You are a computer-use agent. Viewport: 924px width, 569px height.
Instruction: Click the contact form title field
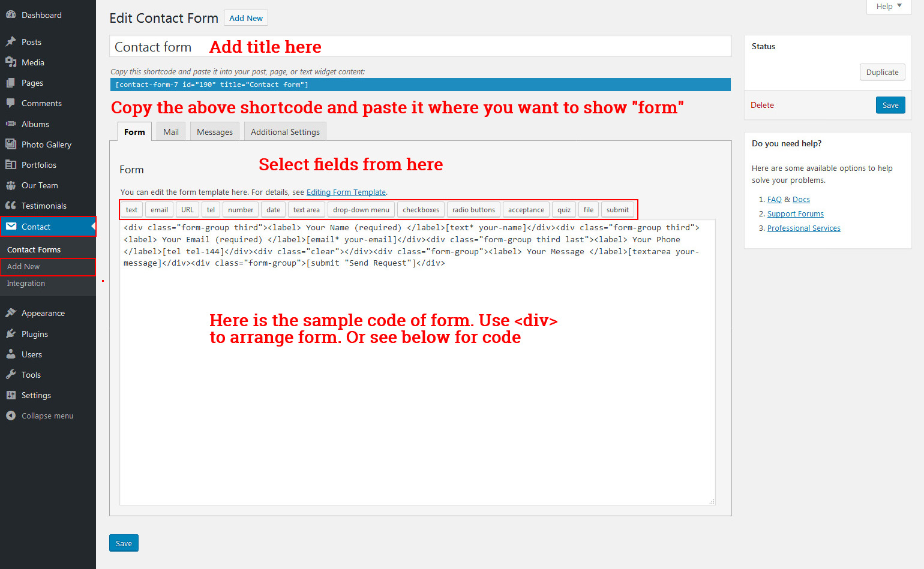420,47
